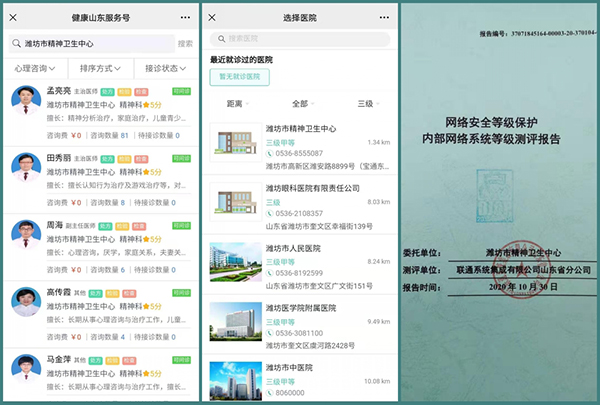Image resolution: width=600 pixels, height=405 pixels.
Task: Tap phone icon beside 0536-8555087
Action: (x=270, y=154)
